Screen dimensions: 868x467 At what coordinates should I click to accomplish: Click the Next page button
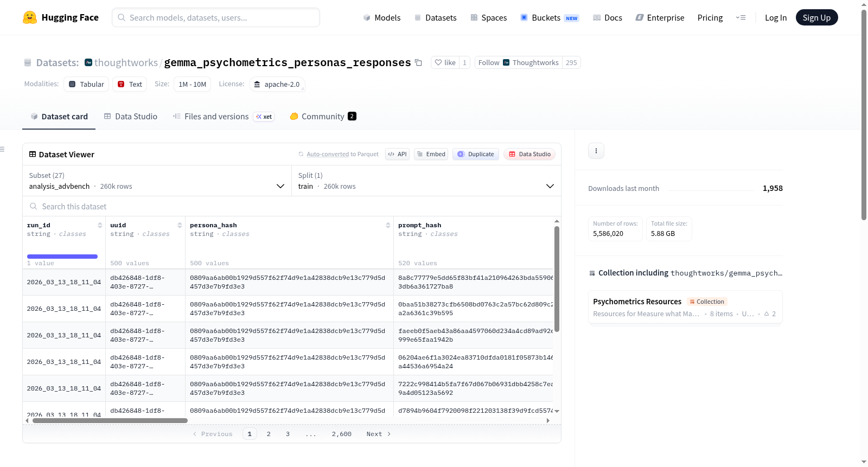point(379,434)
